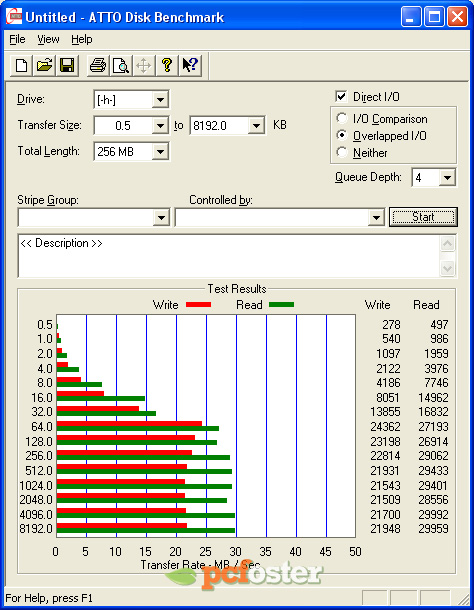Open a saved benchmark file icon
The height and width of the screenshot is (610, 474).
tap(44, 65)
